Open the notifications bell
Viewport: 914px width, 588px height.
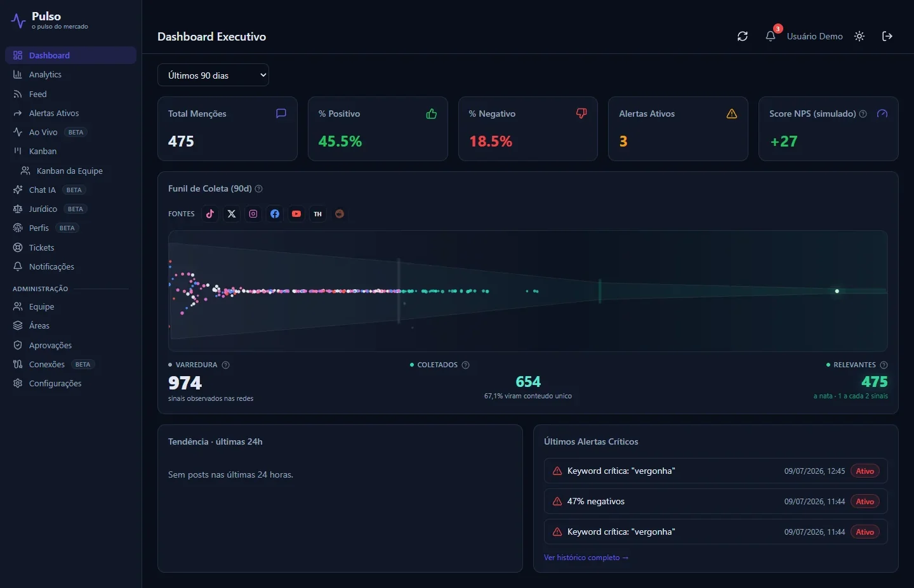coord(771,36)
